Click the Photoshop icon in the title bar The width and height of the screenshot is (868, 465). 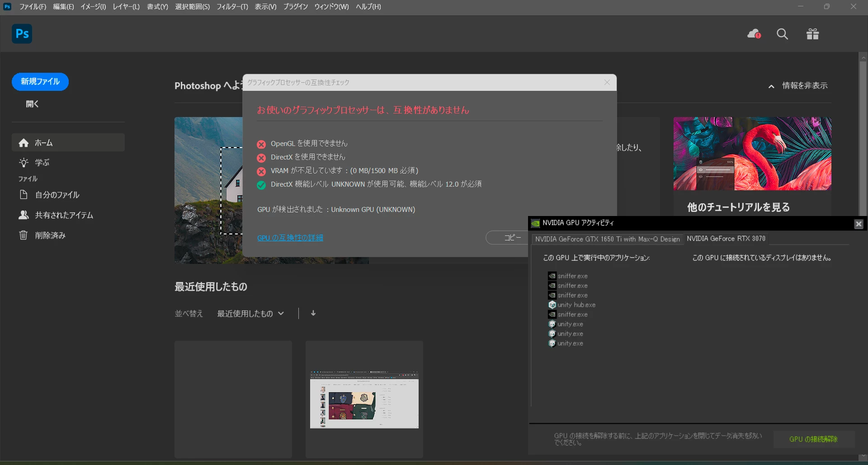pos(7,6)
